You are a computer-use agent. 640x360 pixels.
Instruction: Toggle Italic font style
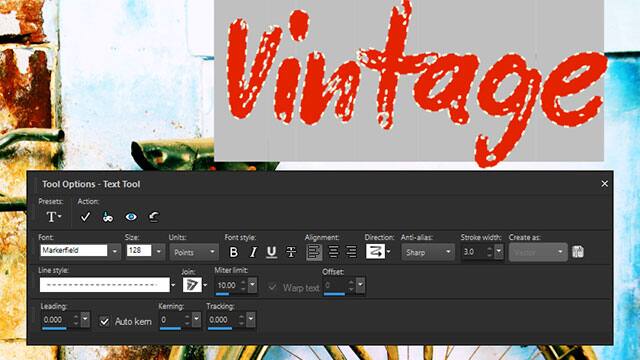point(253,252)
